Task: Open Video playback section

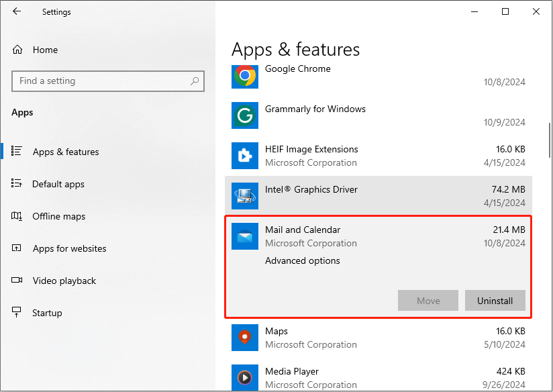Action: click(x=64, y=281)
